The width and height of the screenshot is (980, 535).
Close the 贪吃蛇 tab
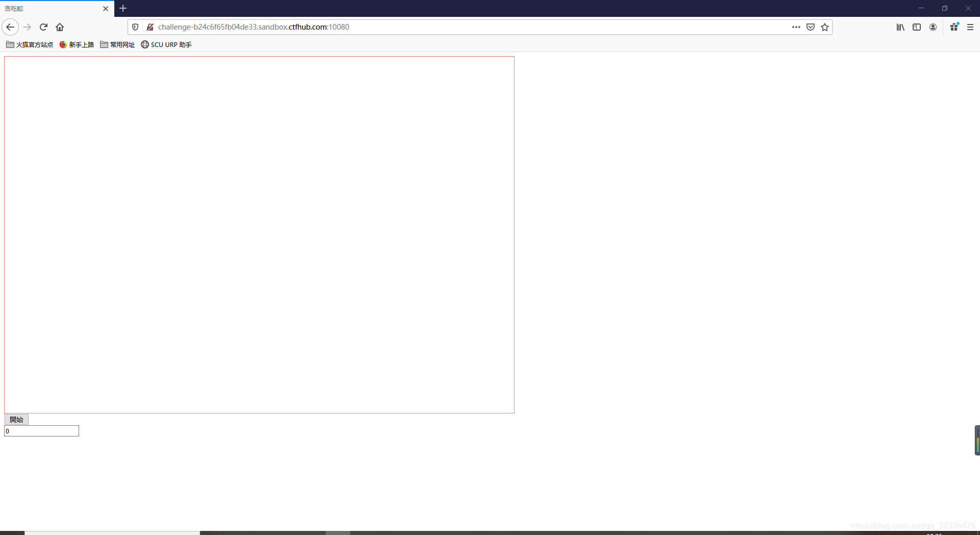click(106, 9)
